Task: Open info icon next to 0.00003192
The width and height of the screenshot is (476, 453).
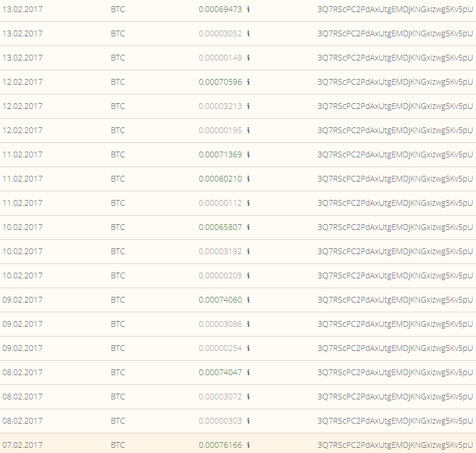Action: pos(248,251)
